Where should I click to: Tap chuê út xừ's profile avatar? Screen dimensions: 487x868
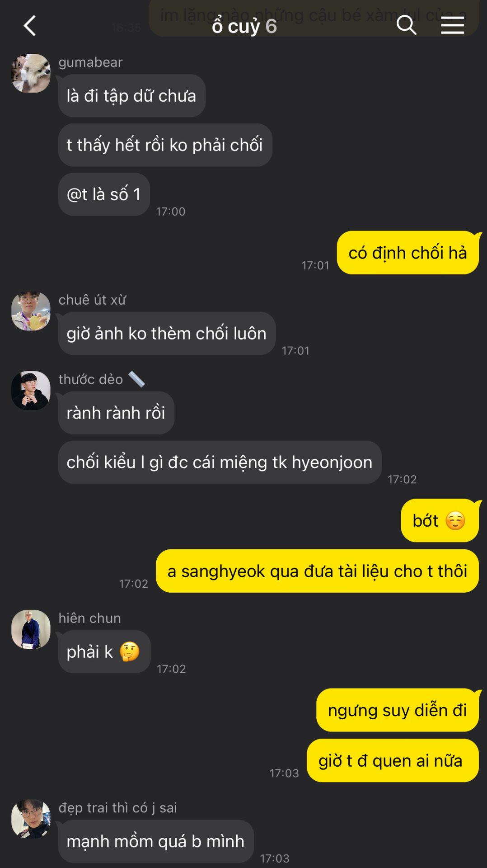(31, 311)
